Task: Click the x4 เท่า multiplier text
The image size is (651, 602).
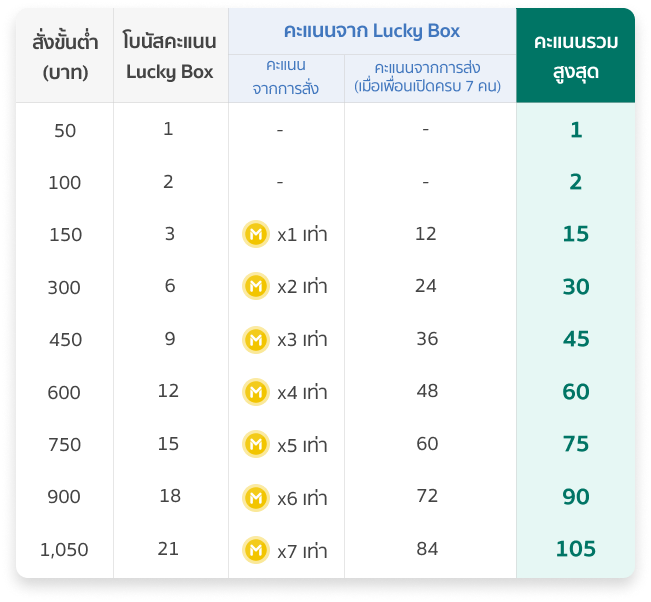Action: (302, 392)
